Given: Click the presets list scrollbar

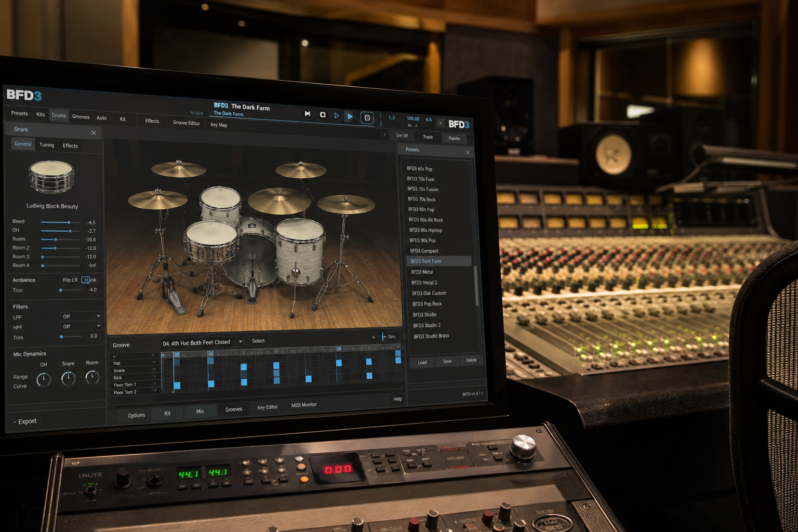Looking at the screenshot, I should (476, 285).
